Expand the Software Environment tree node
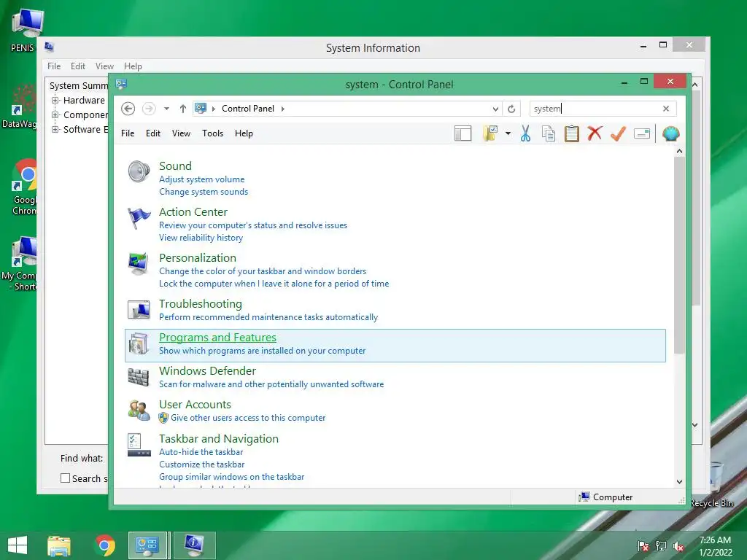The height and width of the screenshot is (560, 747). tap(55, 130)
